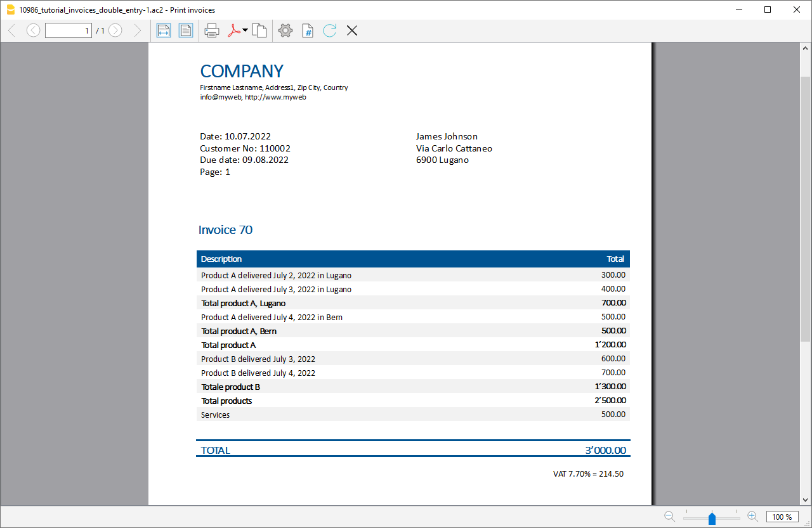The width and height of the screenshot is (812, 528).
Task: Click inside the page number field
Action: click(68, 30)
